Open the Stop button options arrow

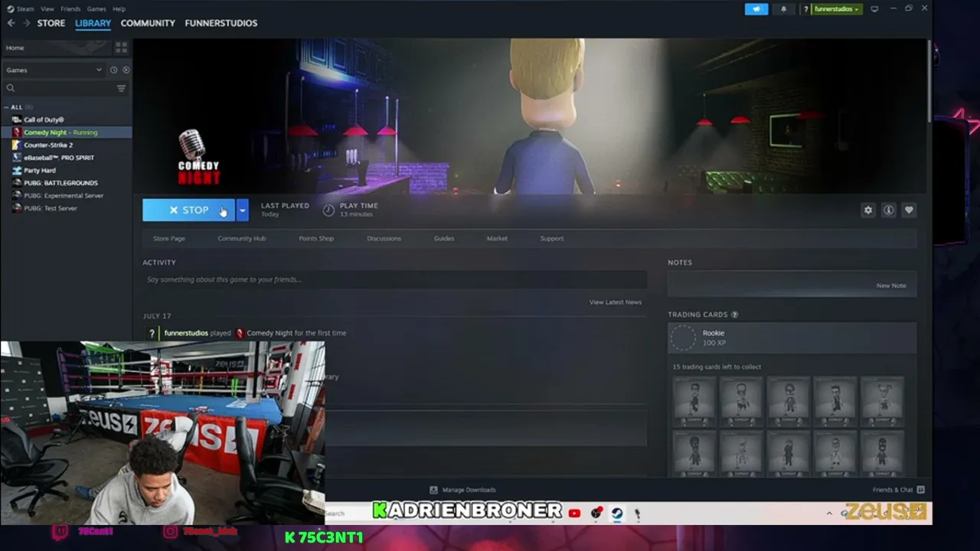242,210
